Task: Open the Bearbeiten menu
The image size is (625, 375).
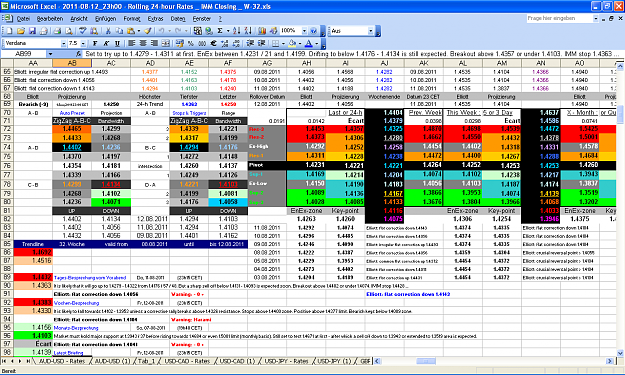Action: (50, 19)
